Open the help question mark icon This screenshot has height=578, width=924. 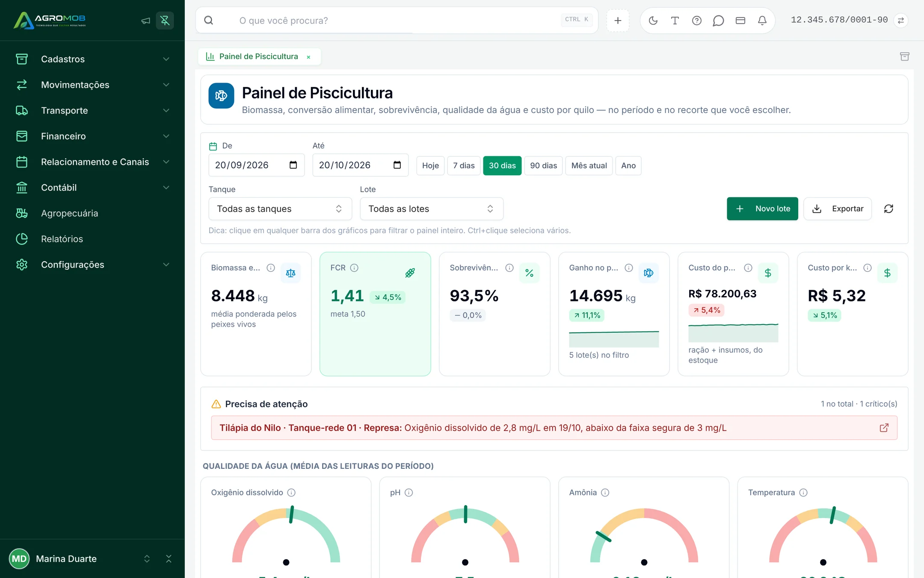pos(696,21)
